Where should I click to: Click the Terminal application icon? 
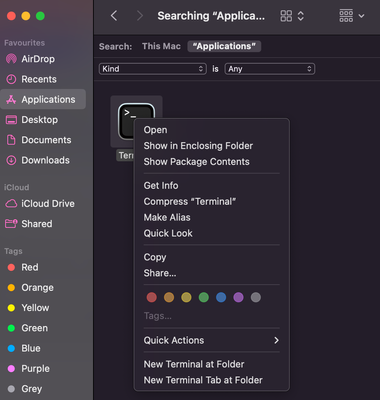[136, 121]
